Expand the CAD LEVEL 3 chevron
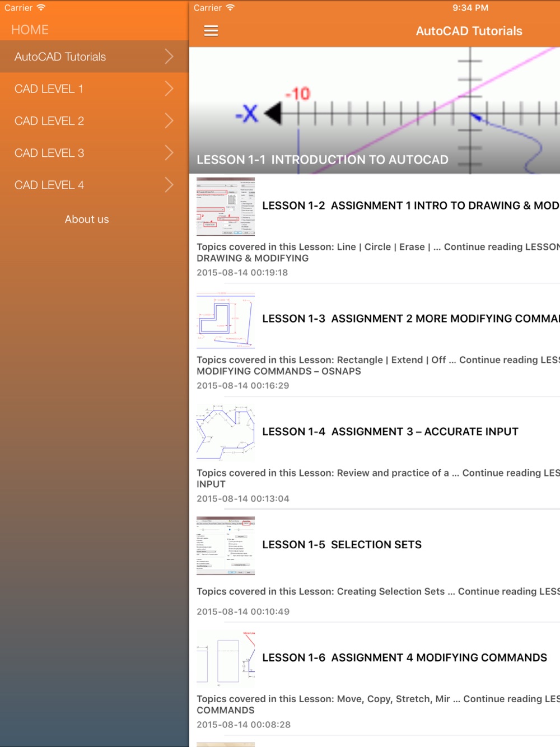This screenshot has height=747, width=560. (x=169, y=152)
